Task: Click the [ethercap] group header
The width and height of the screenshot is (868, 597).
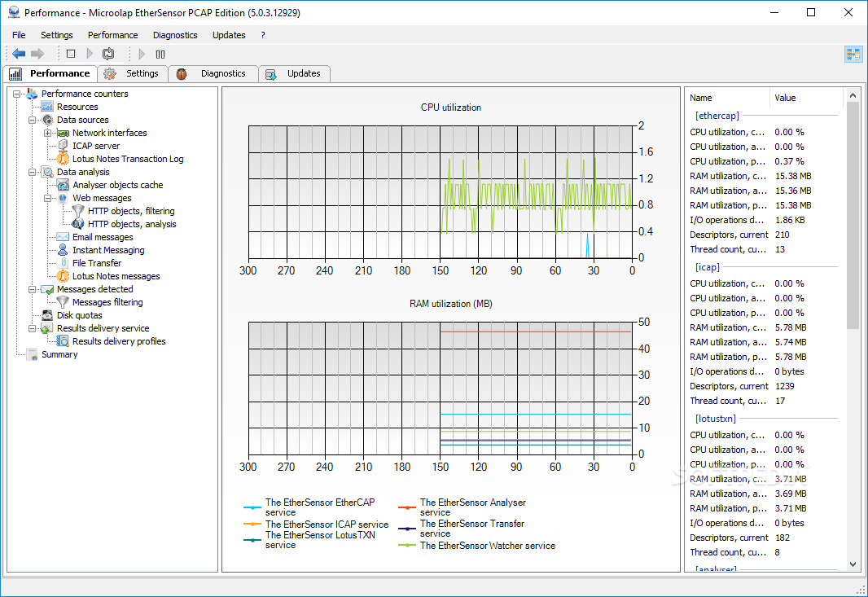Action: 717,115
